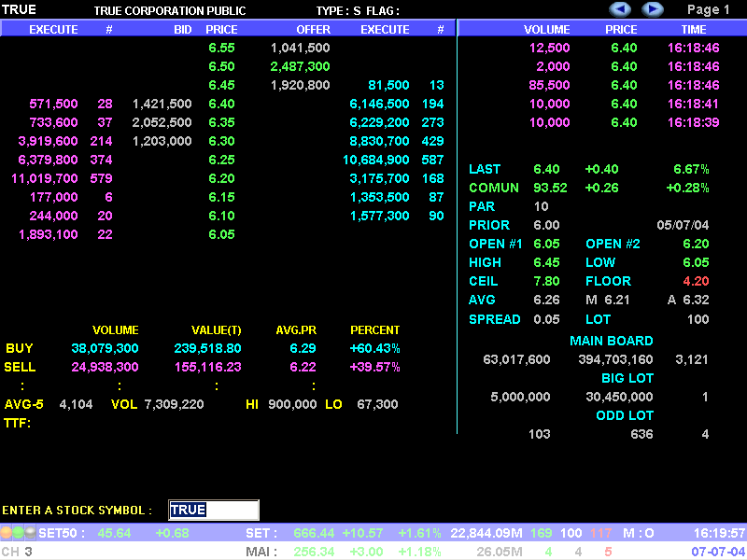This screenshot has width=747, height=560.
Task: Select the 6.67% change value
Action: [691, 169]
